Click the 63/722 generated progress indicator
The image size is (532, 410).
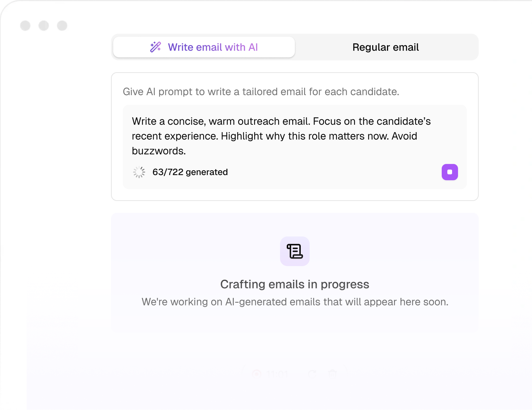click(191, 172)
